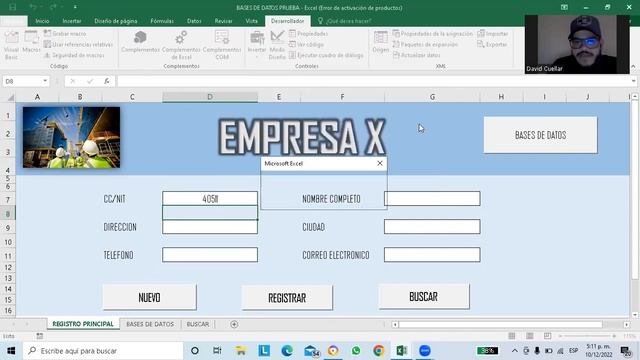The width and height of the screenshot is (640, 360).
Task: Click Importar XML
Action: (493, 33)
